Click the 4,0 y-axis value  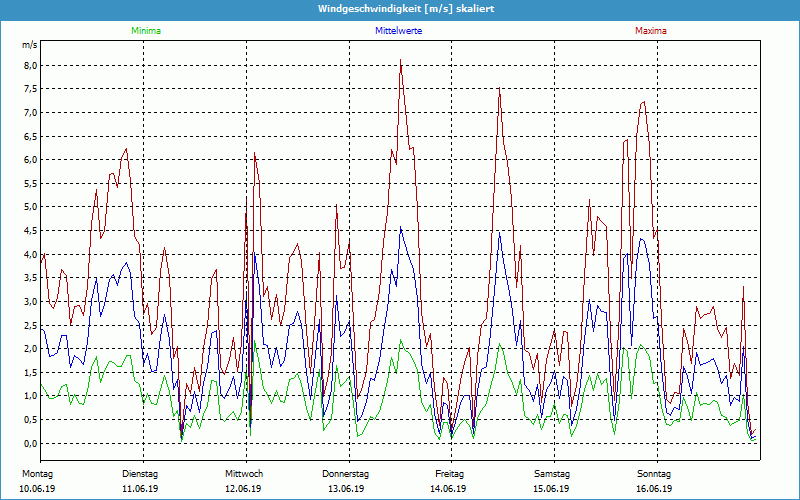point(29,255)
